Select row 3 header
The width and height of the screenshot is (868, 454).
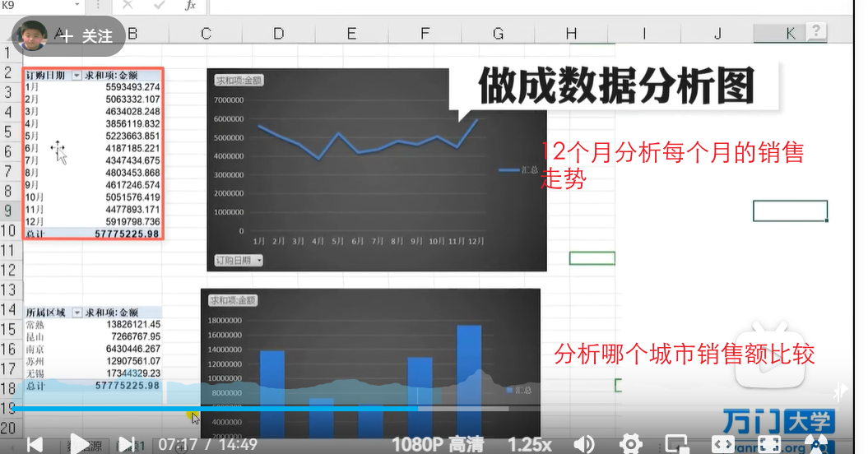tap(7, 92)
